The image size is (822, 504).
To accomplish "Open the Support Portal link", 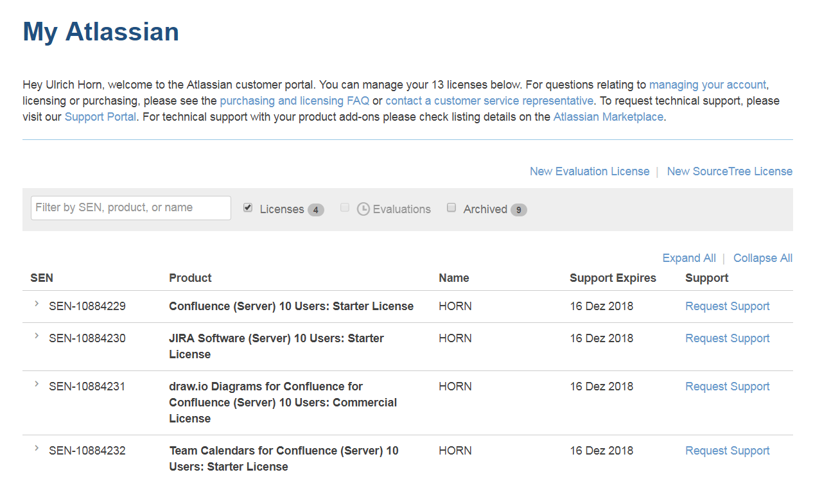I will [100, 117].
